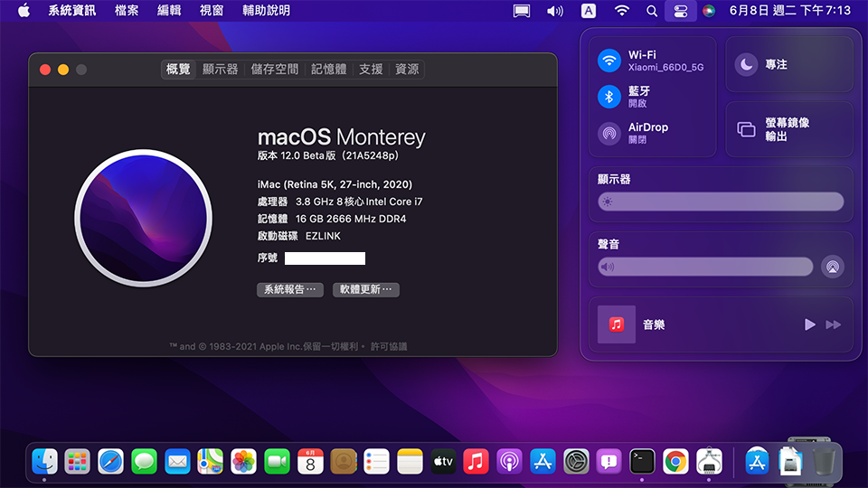Open Spotlight search in menu bar
Screen dimensions: 868x488
[652, 11]
